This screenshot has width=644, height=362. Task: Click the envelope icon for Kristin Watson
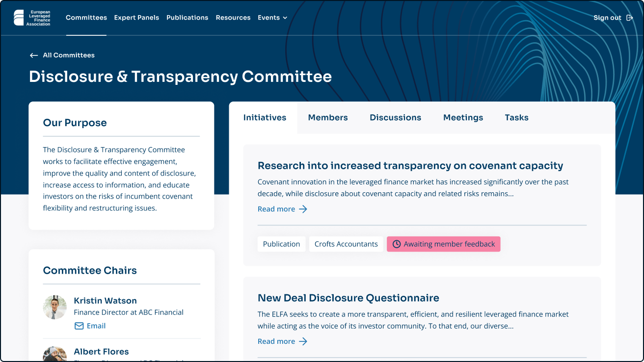tap(79, 326)
